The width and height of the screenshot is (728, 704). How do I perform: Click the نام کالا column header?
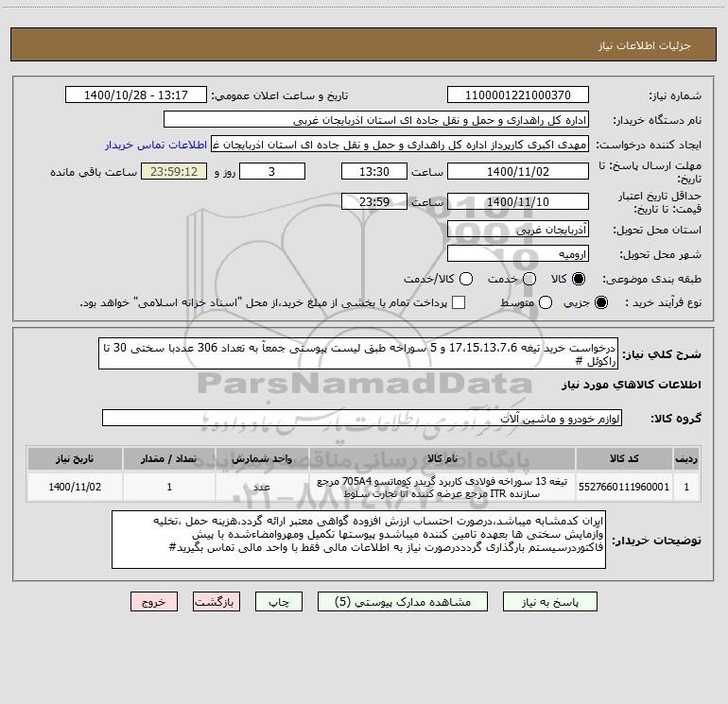[x=442, y=458]
